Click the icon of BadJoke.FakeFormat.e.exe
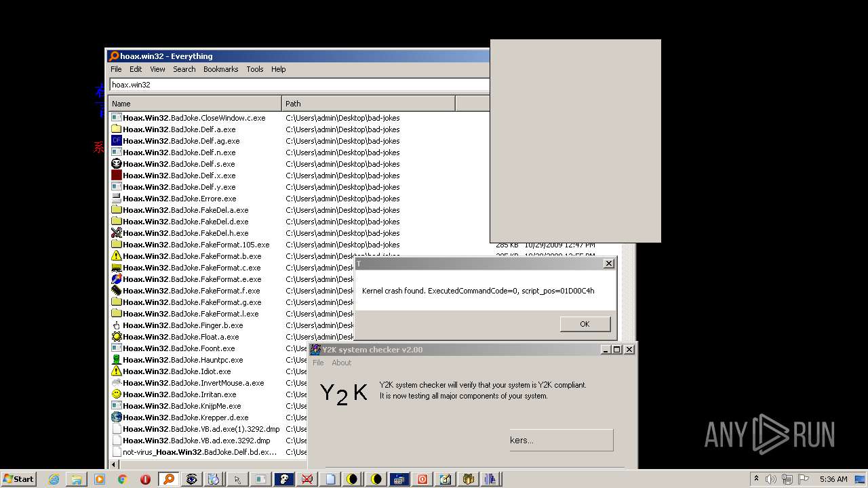Image resolution: width=868 pixels, height=488 pixels. click(x=116, y=279)
